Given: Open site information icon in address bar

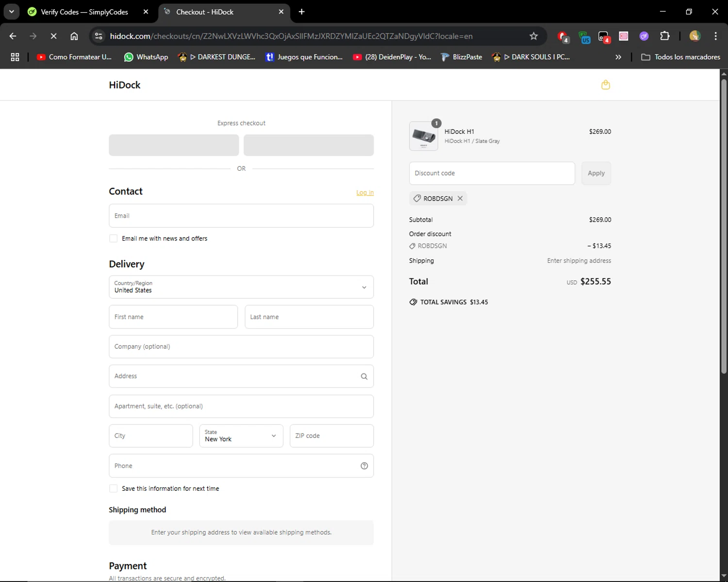Looking at the screenshot, I should coord(99,36).
